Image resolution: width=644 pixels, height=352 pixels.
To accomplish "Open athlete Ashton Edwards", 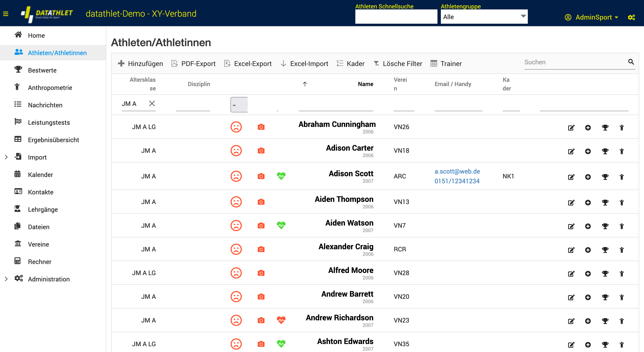I will click(x=345, y=341).
